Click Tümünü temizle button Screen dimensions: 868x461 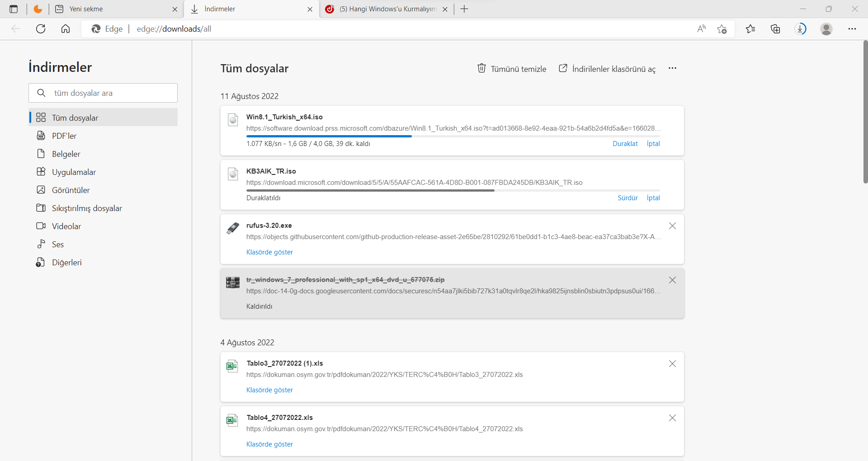click(x=512, y=69)
